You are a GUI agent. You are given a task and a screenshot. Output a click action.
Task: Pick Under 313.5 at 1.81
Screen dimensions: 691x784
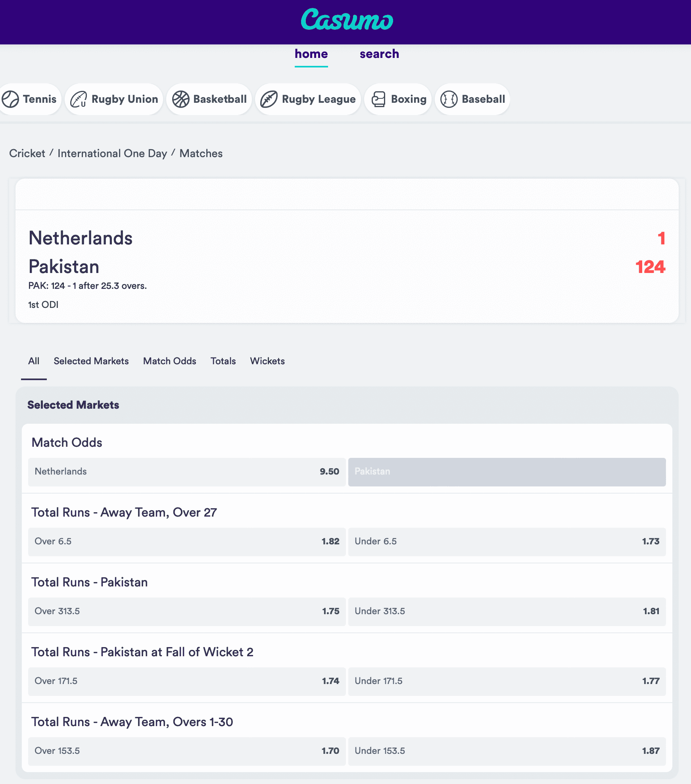(x=507, y=611)
